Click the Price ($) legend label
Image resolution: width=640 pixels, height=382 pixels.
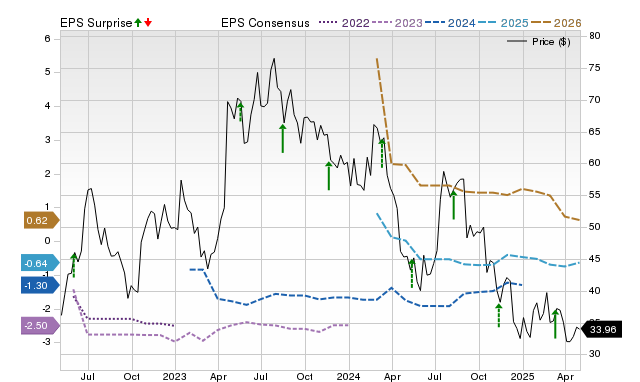pyautogui.click(x=551, y=42)
